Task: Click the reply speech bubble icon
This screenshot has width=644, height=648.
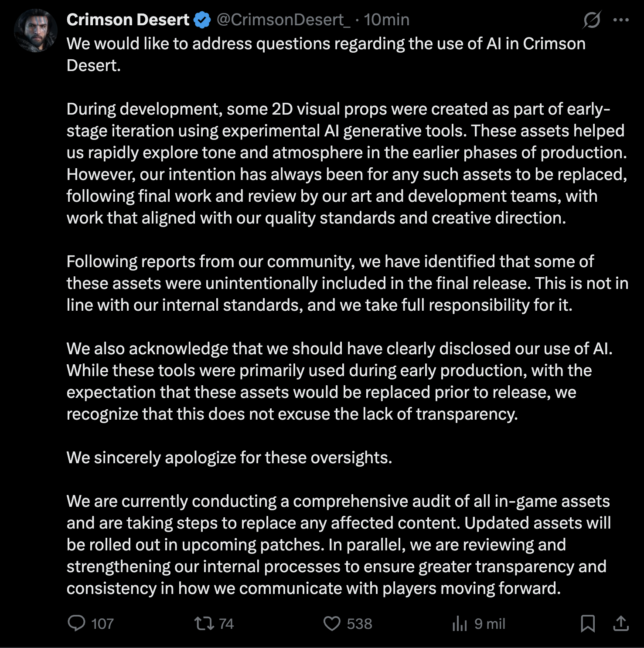Action: click(77, 623)
